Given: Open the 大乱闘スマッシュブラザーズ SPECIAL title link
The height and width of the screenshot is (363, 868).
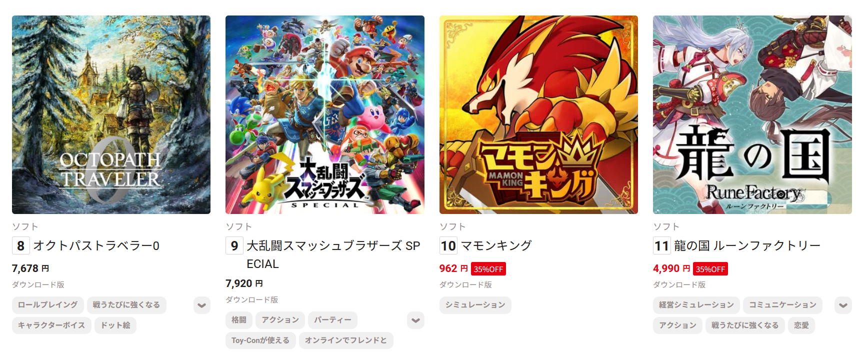Looking at the screenshot, I should 333,254.
